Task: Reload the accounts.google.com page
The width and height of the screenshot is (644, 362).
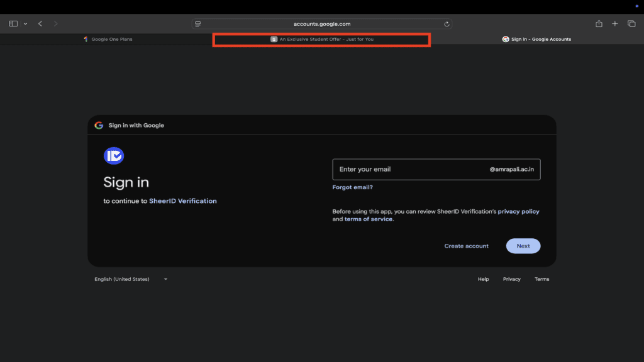Action: (447, 23)
